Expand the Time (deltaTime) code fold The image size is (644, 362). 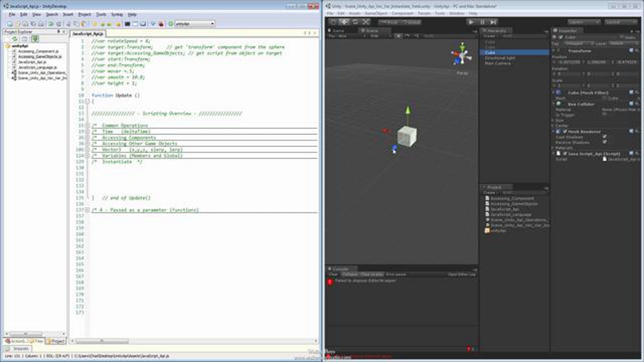click(x=87, y=131)
